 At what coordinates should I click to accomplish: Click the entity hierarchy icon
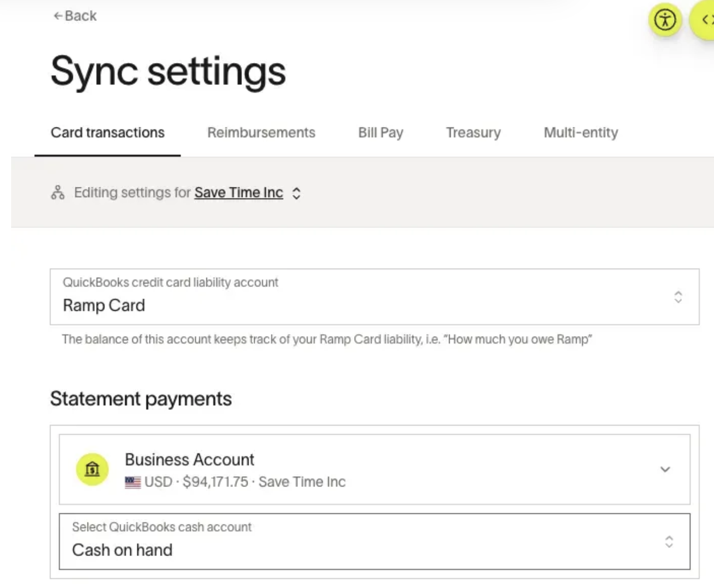tap(58, 192)
